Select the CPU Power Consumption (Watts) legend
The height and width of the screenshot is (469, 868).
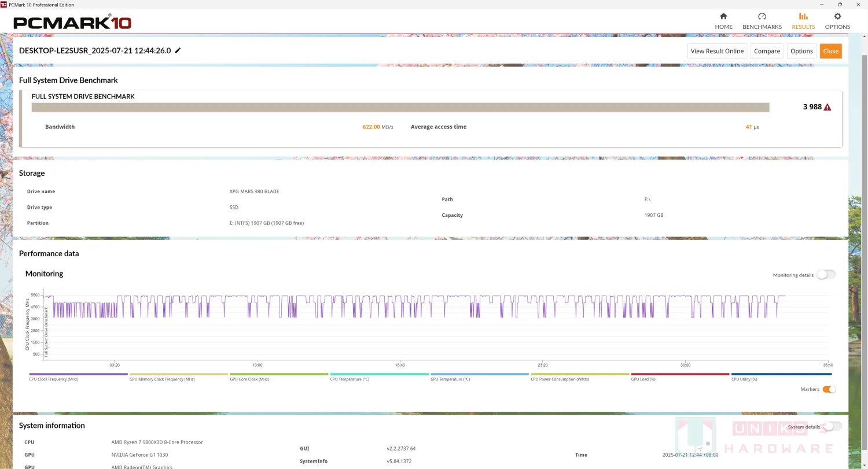pos(580,377)
